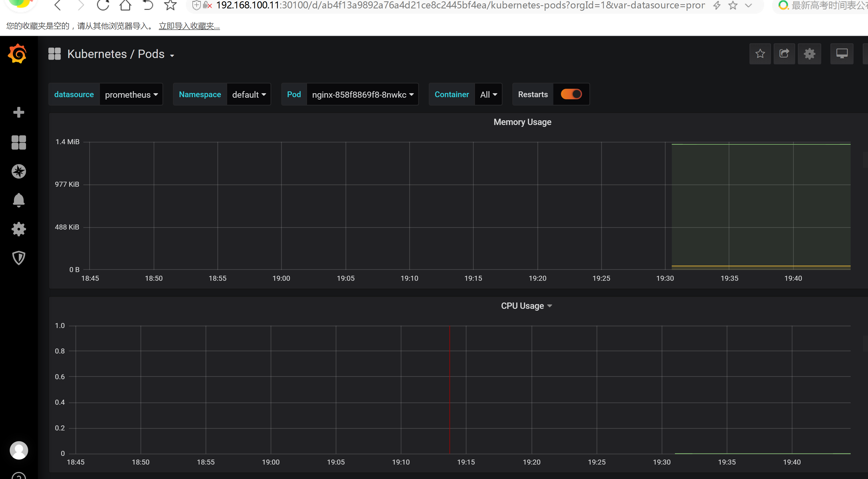The width and height of the screenshot is (868, 479).
Task: Open the Memory Usage panel title menu
Action: tap(522, 122)
